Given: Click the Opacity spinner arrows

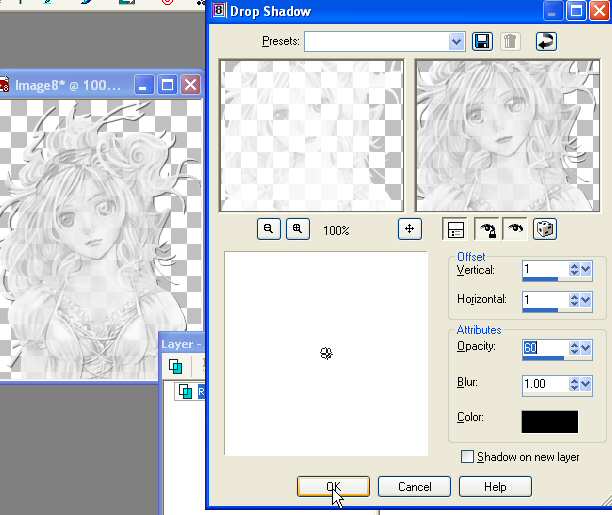Looking at the screenshot, I should point(574,347).
